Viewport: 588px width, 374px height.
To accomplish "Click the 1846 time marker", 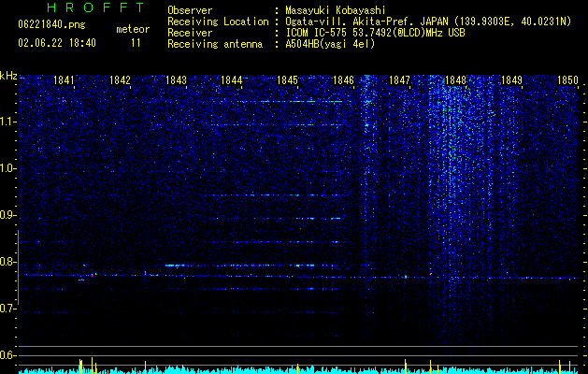I will tap(343, 80).
